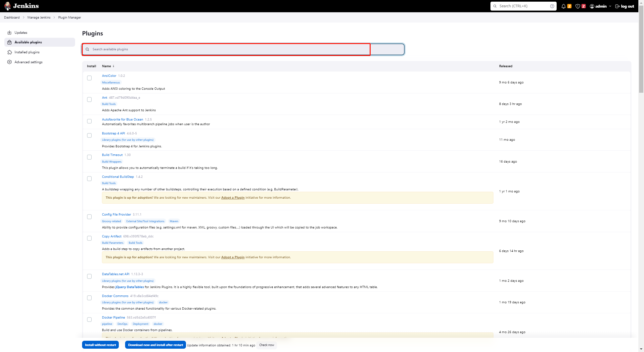Open Adopt a Plugin link under Copy Artifact
The height and width of the screenshot is (352, 644).
click(x=233, y=257)
